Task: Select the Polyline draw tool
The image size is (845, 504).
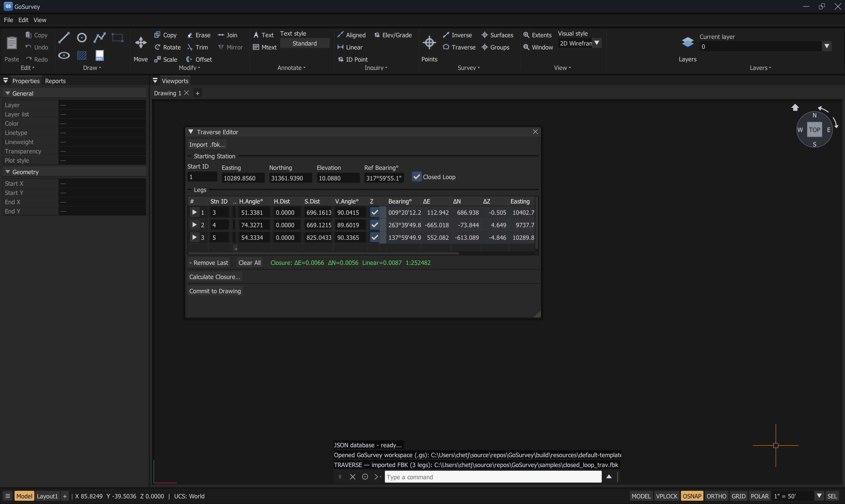Action: tap(100, 37)
